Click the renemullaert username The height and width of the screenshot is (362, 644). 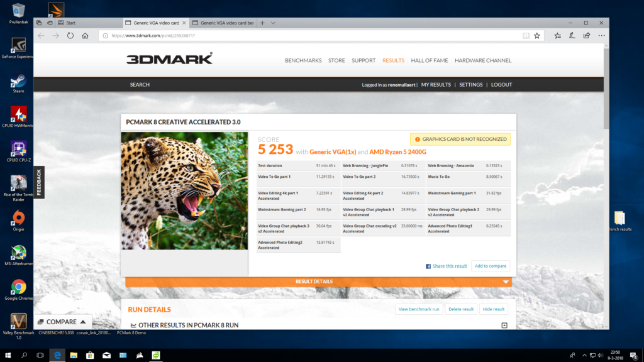coord(401,85)
